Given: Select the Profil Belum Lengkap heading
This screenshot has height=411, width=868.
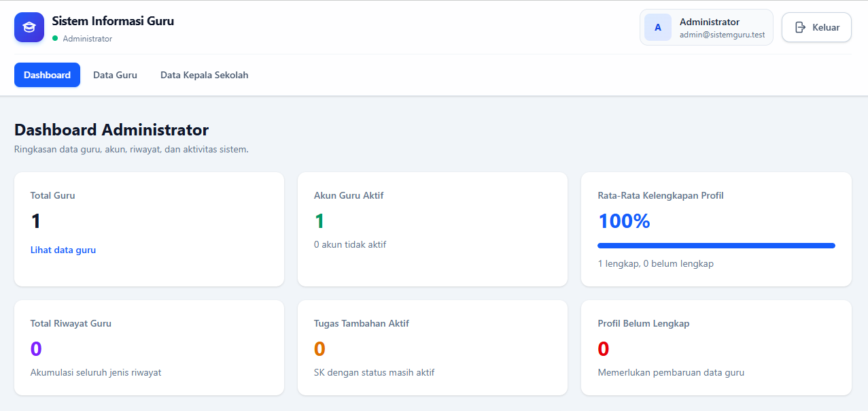Looking at the screenshot, I should 644,323.
